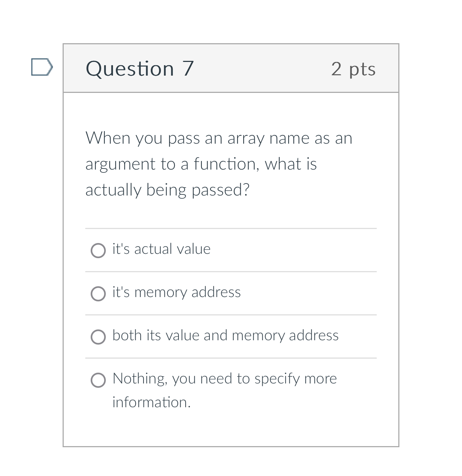Click the divider line above the first answer

point(231,228)
